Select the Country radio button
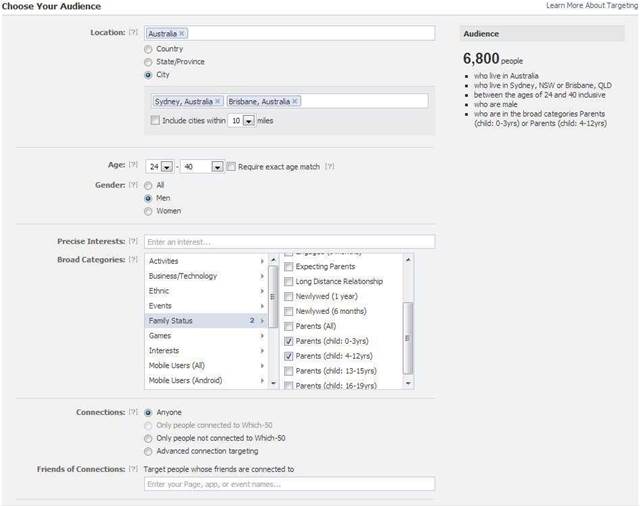This screenshot has height=506, width=640. coord(148,49)
